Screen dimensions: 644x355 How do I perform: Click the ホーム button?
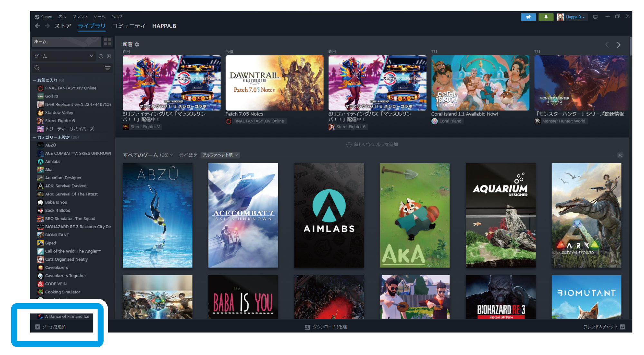pos(67,42)
